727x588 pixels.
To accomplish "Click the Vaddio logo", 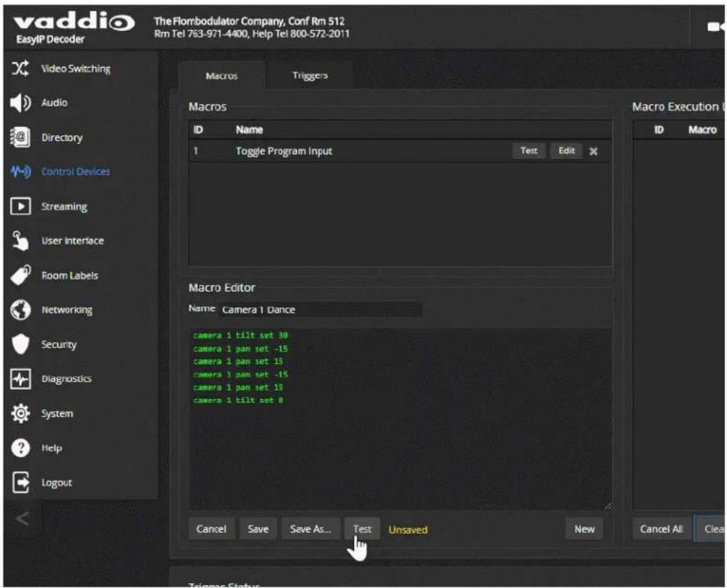I will [x=74, y=23].
